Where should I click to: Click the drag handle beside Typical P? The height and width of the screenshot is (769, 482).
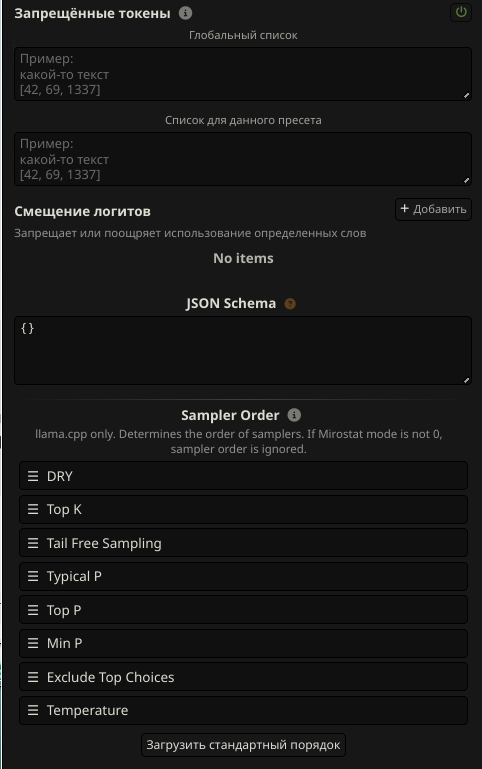[33, 576]
